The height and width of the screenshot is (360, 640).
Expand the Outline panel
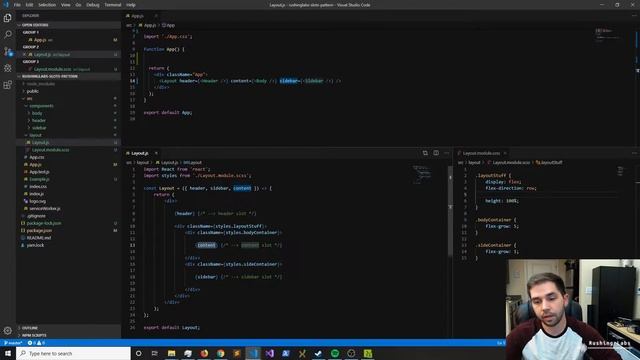click(69, 328)
